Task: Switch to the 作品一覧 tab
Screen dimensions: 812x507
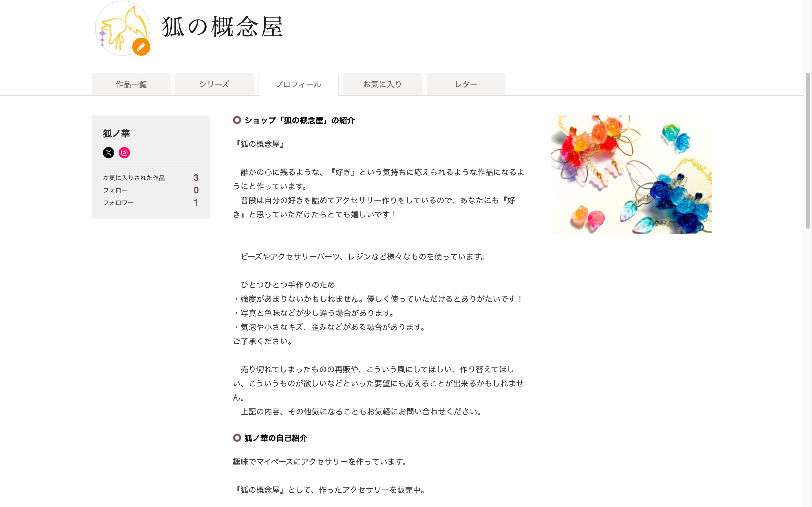Action: coord(131,84)
